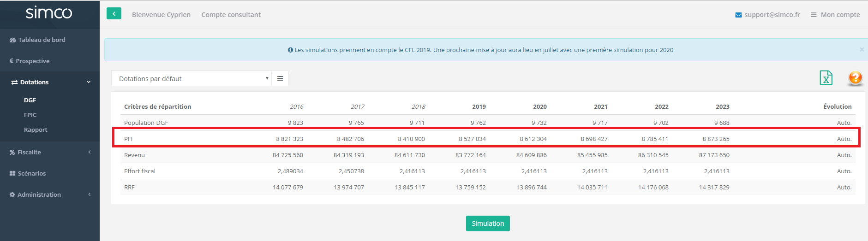Expand the Fiscalite sidebar menu
The height and width of the screenshot is (241, 868).
pos(50,152)
